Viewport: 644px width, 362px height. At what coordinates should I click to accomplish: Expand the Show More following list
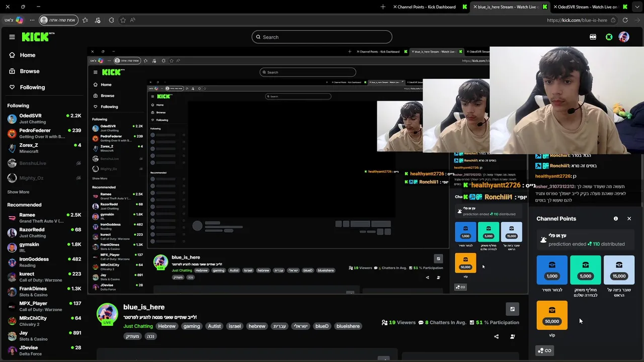(x=18, y=192)
